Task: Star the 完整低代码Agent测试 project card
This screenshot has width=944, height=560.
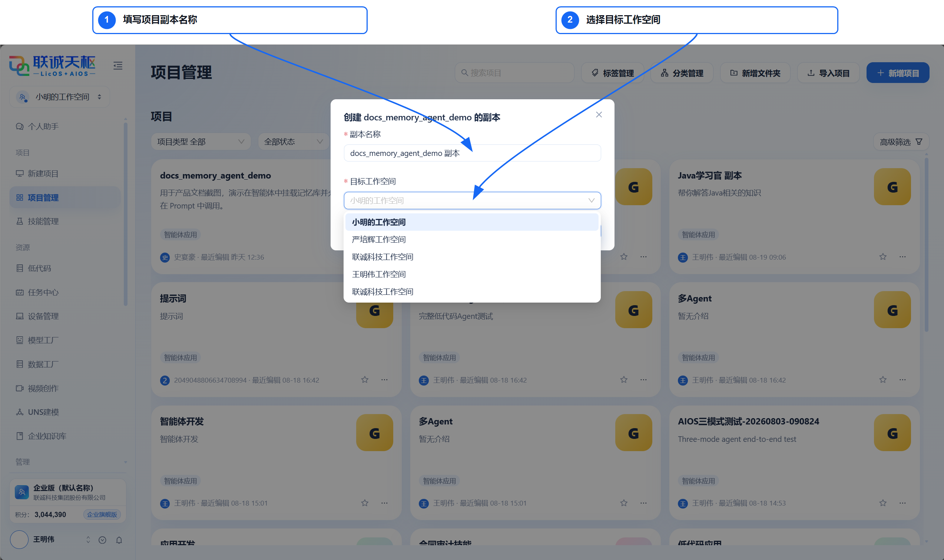Action: 624,380
